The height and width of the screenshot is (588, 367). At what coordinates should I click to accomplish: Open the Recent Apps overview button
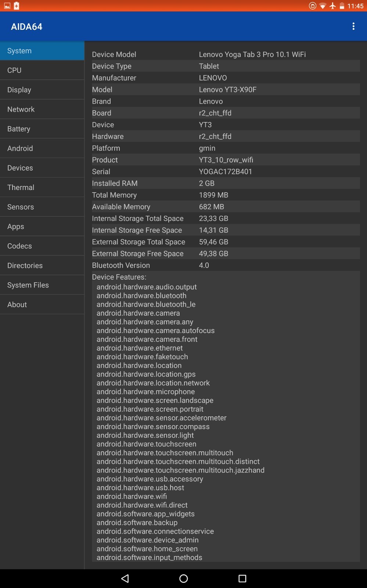point(242,578)
